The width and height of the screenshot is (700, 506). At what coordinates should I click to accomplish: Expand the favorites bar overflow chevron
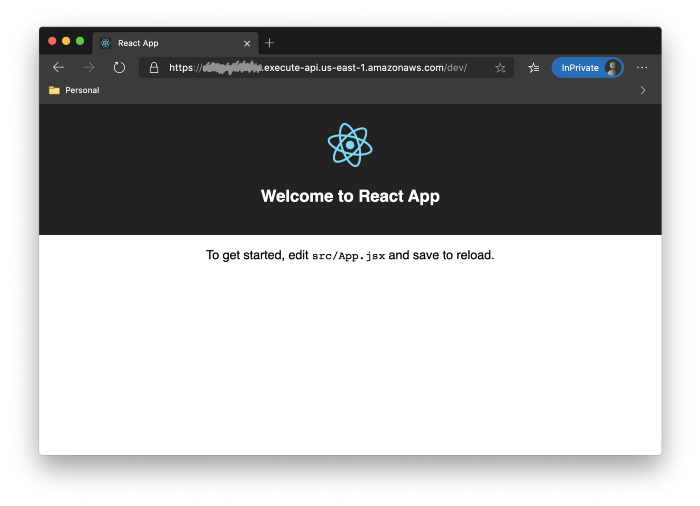642,90
